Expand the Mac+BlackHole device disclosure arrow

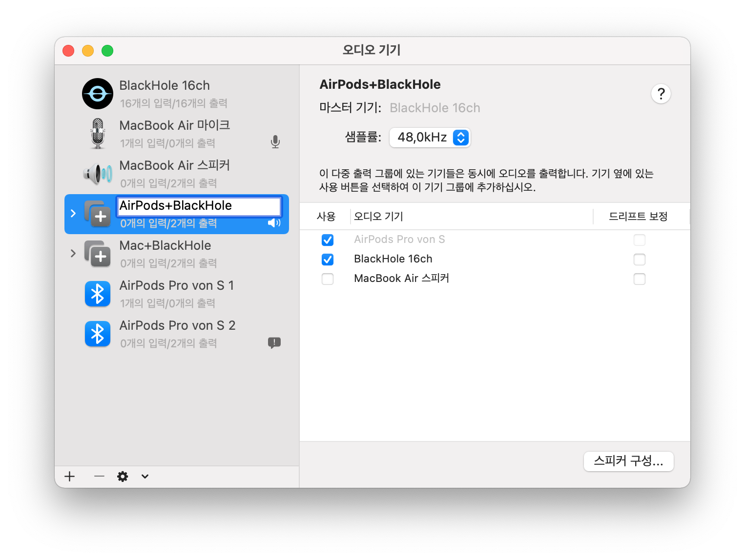(x=73, y=254)
